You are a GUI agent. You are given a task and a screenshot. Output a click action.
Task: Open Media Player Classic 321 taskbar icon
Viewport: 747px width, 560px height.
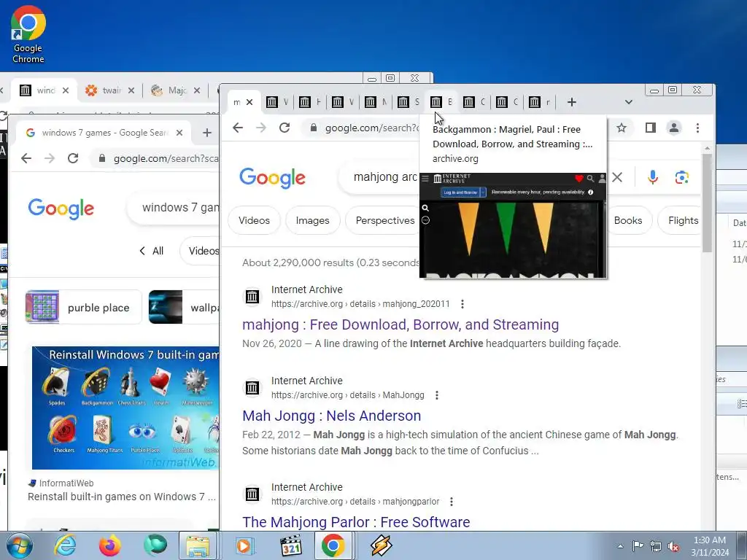tap(291, 545)
